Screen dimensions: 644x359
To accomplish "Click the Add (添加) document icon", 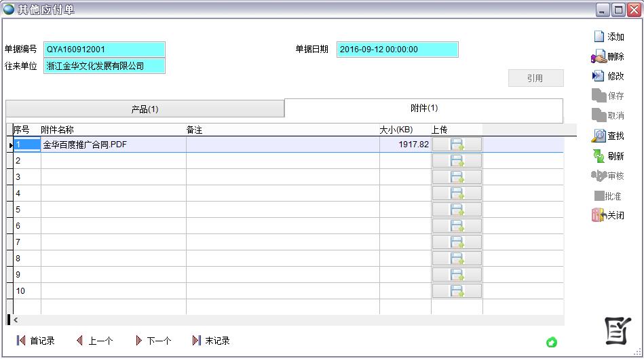I will [599, 37].
